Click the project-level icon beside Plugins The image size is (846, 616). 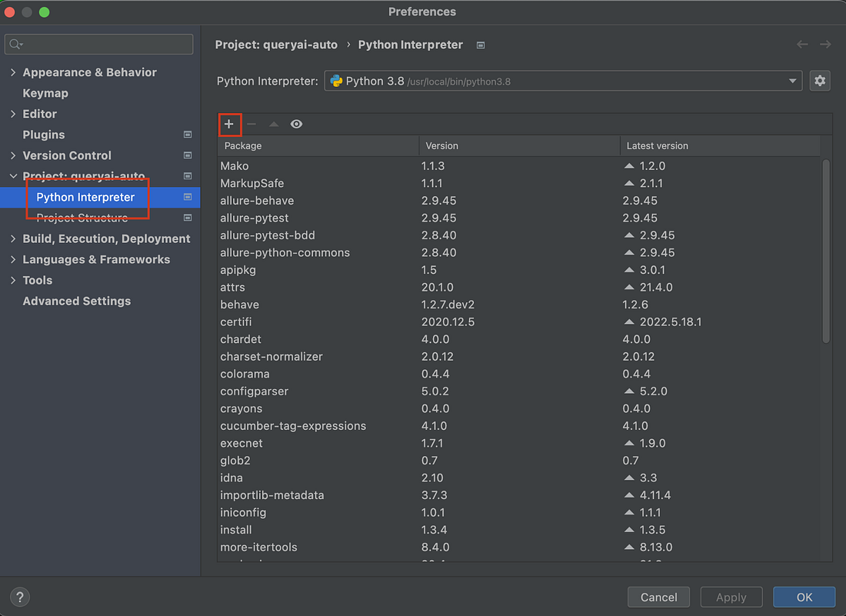(x=188, y=135)
